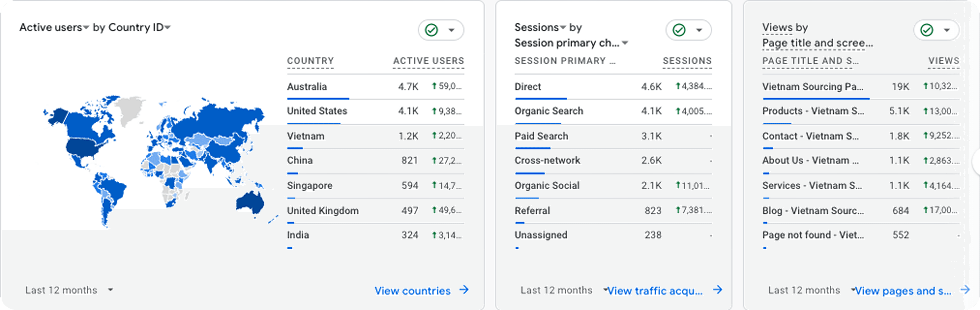
Task: Select the Organic Search channel row
Action: click(x=613, y=111)
